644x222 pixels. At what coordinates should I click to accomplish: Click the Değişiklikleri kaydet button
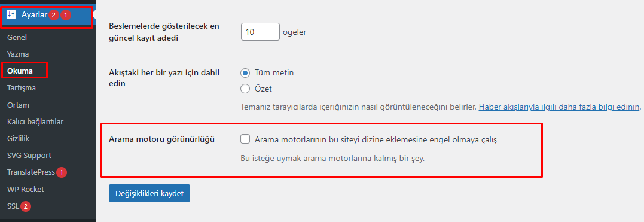tap(149, 193)
